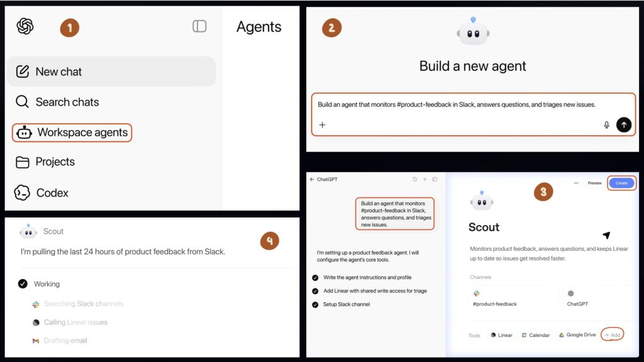
Task: Click the Drafting email Gmail step
Action: [60, 341]
